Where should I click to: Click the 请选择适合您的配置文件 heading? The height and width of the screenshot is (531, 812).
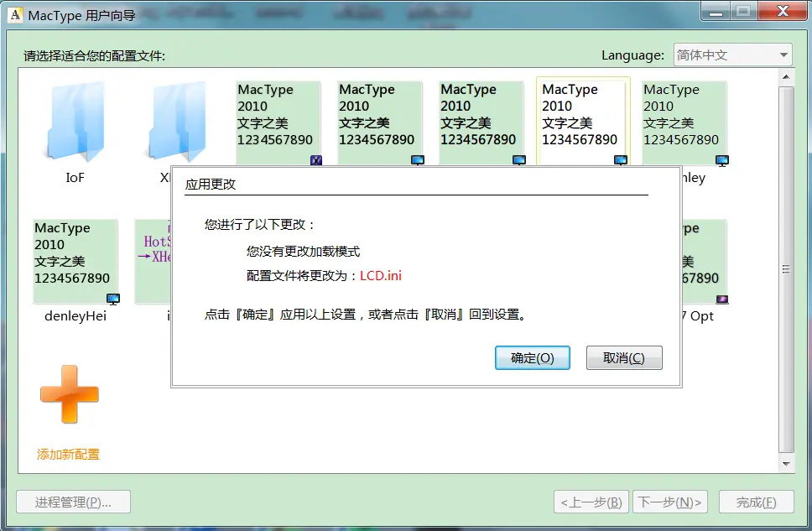(94, 55)
